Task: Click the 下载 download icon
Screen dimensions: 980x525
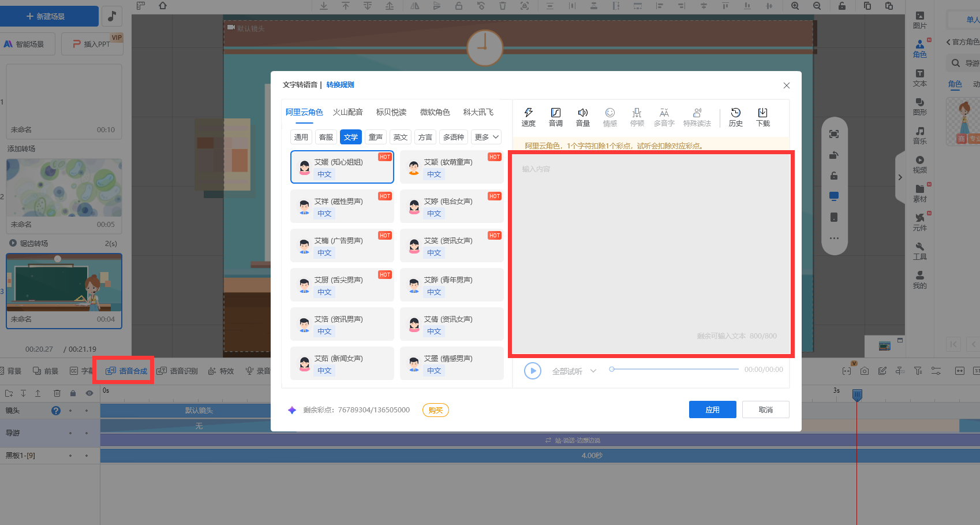Action: (x=762, y=117)
